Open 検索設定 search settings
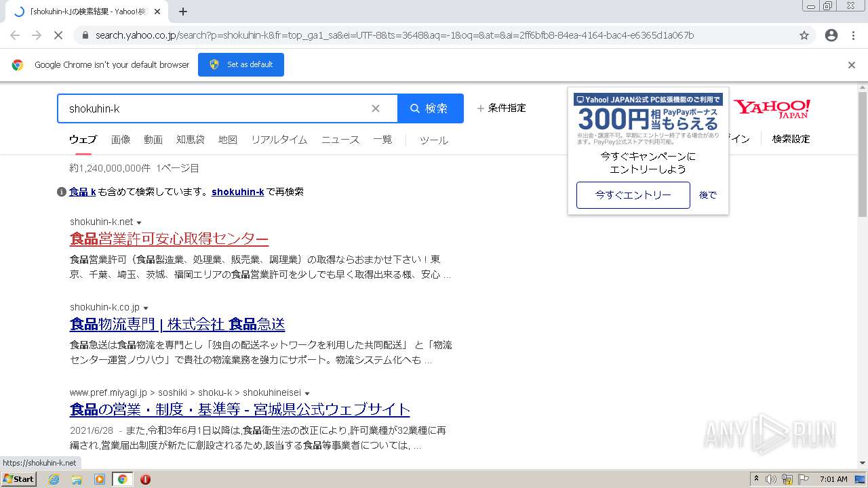The image size is (868, 488). click(x=791, y=139)
